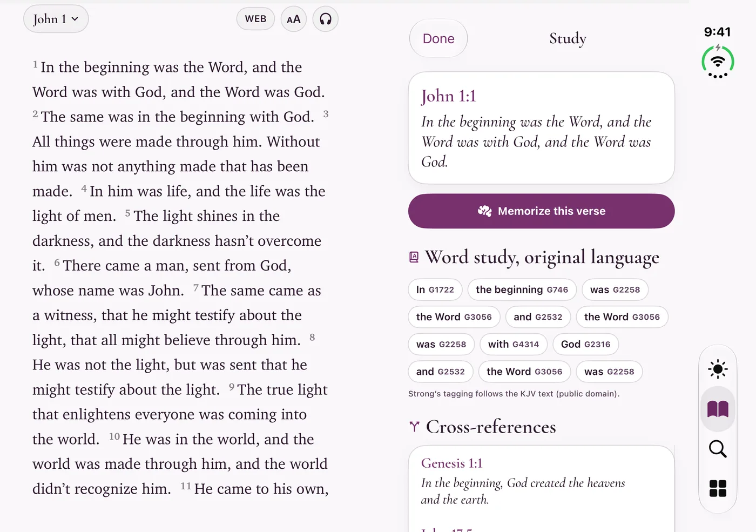Tap Memorize this verse

point(542,211)
